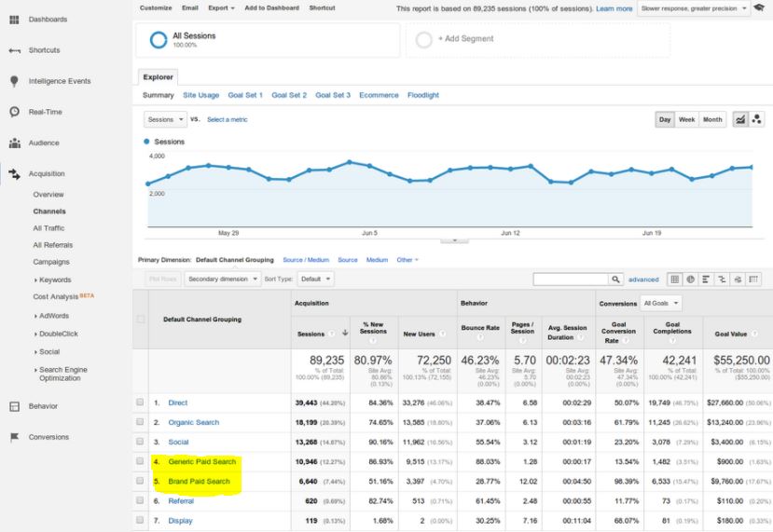Click the Select a metric link

[228, 119]
